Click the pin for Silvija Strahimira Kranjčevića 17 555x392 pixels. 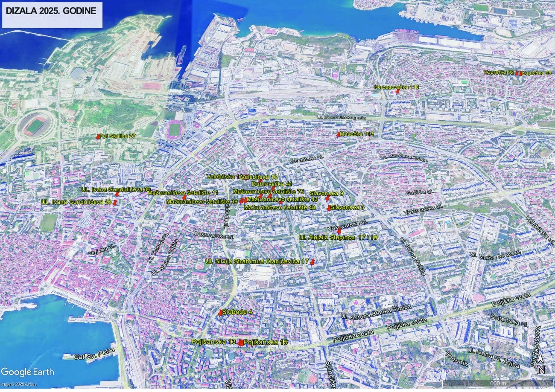313,262
